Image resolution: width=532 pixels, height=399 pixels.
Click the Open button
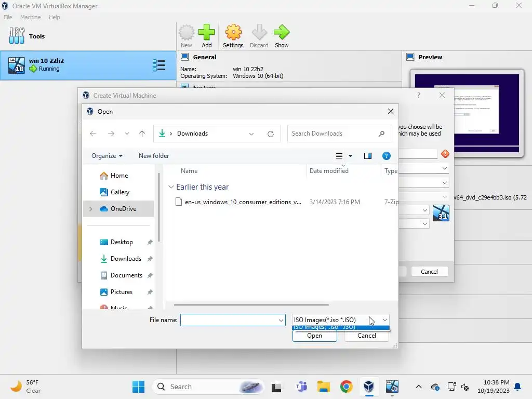[x=314, y=336]
